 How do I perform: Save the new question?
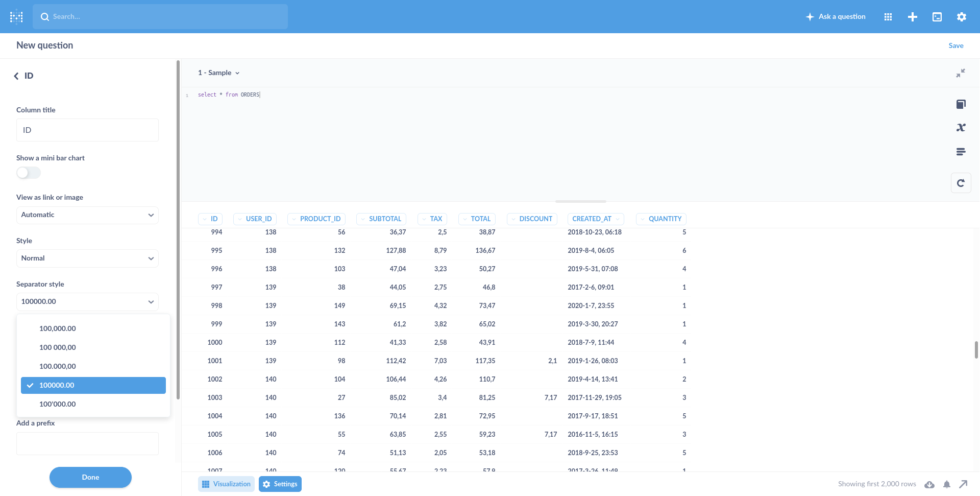pyautogui.click(x=955, y=45)
